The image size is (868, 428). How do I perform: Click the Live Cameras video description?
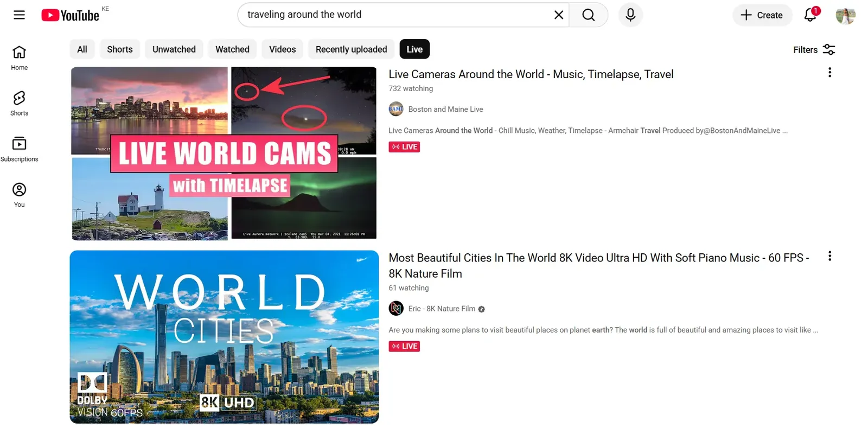(588, 131)
